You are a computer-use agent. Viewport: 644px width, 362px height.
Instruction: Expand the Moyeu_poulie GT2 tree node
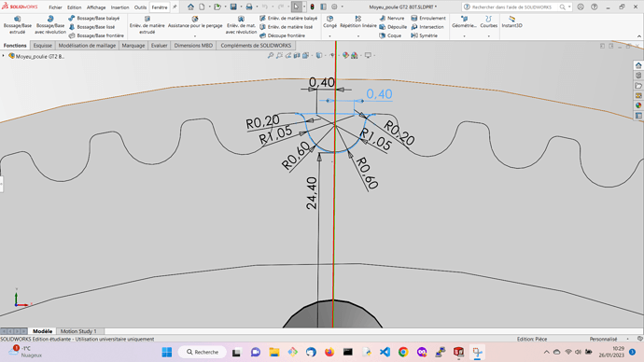[4, 56]
